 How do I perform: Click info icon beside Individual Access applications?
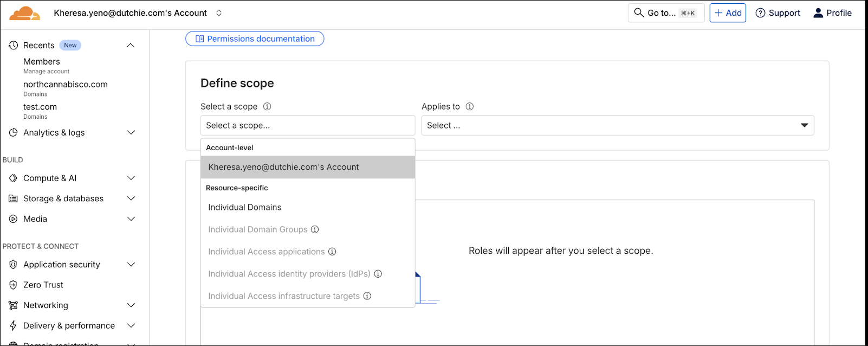(x=332, y=252)
